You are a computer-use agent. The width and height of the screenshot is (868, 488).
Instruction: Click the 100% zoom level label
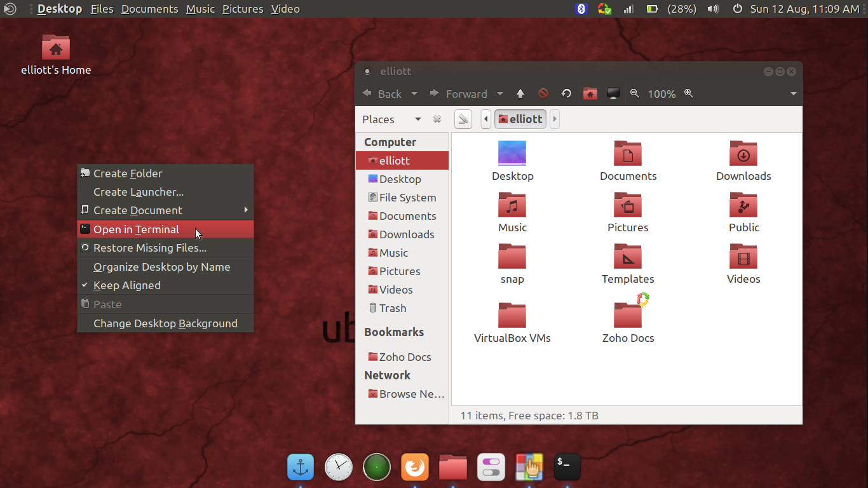click(661, 94)
